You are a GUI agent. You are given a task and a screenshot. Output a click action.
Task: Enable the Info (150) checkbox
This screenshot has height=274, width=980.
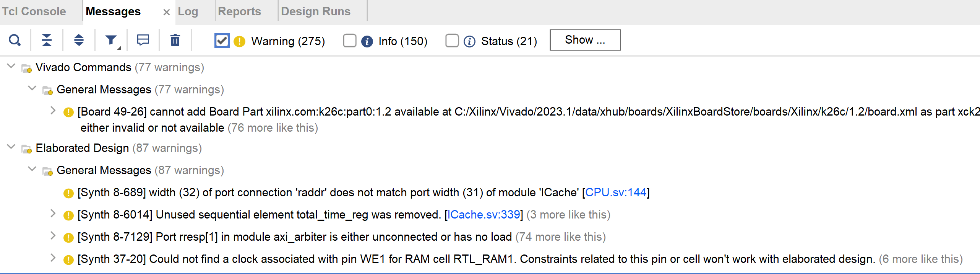click(350, 41)
